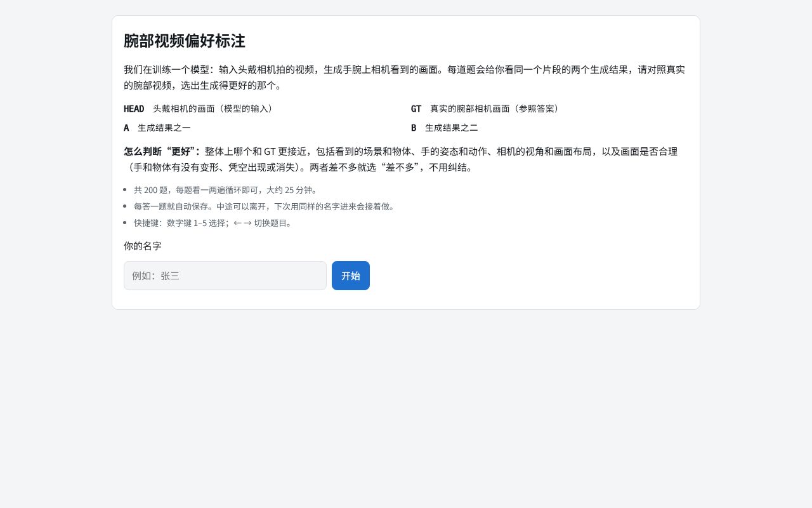Select the text 生成结果之二

452,128
